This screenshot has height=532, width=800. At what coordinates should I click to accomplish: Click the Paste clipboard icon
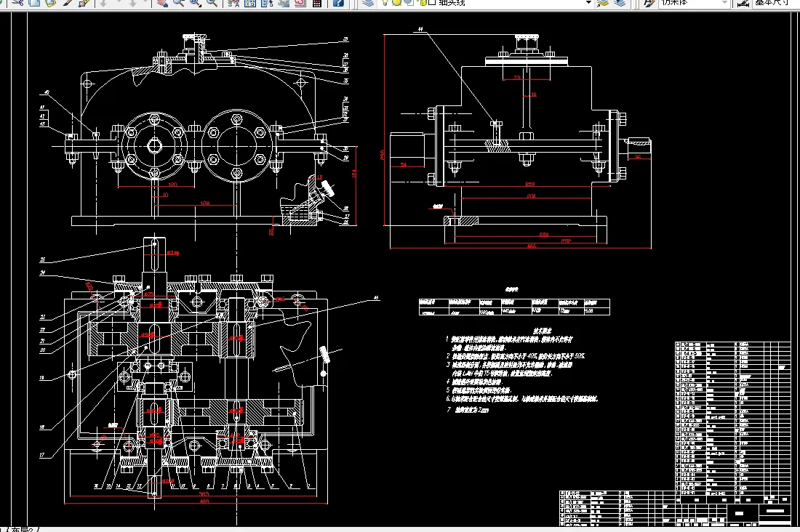point(50,3)
